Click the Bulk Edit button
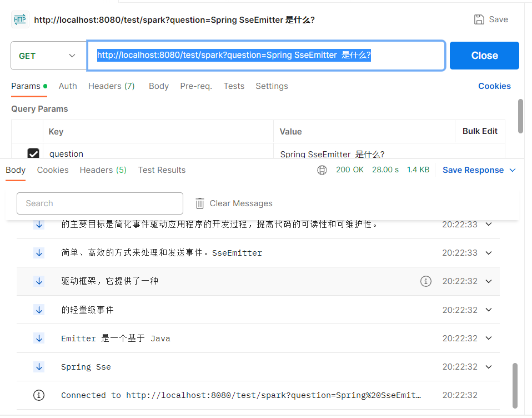The image size is (532, 418). 480,132
